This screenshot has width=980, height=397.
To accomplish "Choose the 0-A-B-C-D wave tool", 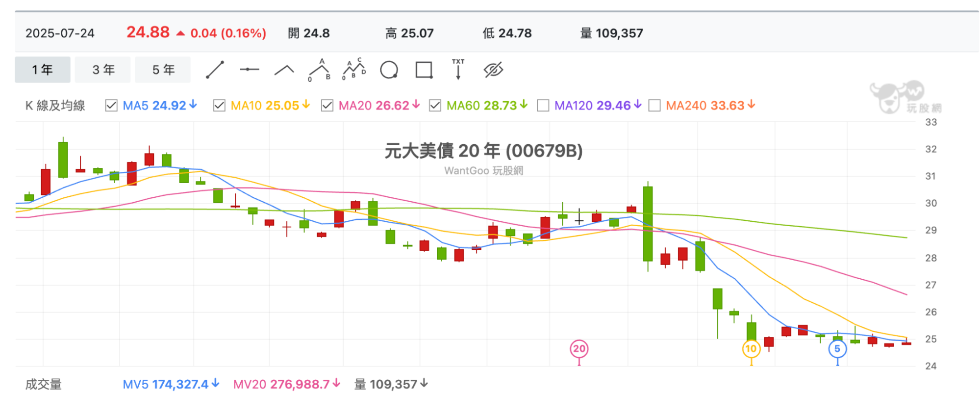I will (354, 69).
